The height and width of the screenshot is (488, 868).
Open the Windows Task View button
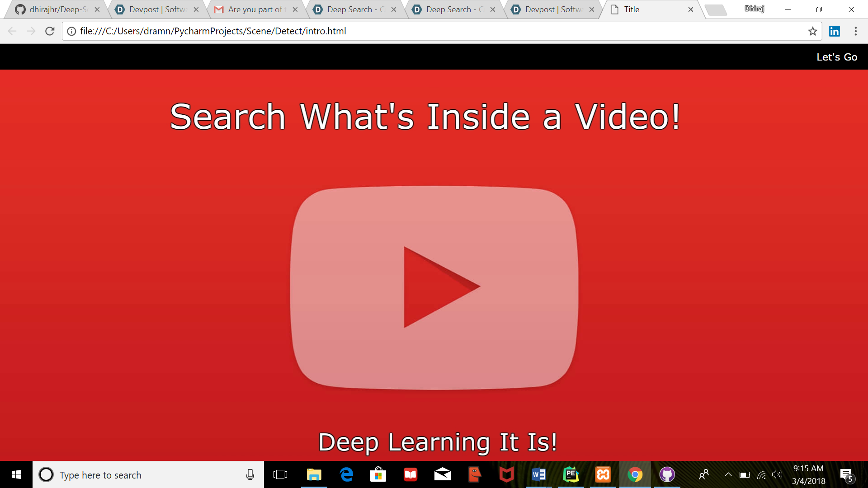280,474
